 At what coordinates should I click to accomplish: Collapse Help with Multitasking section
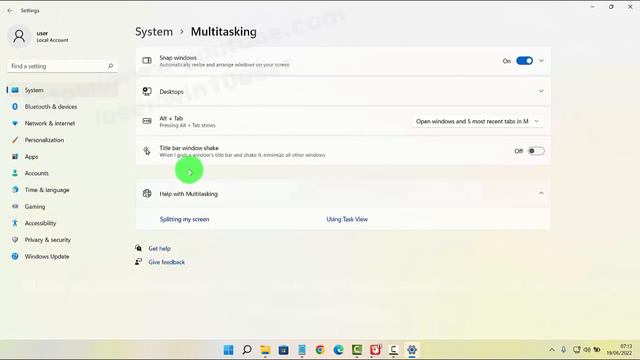541,193
